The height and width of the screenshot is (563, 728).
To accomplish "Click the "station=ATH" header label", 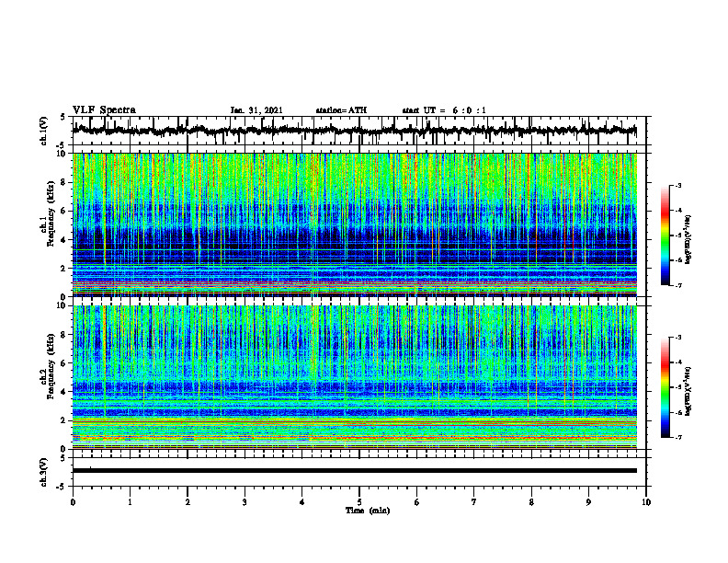I will tap(341, 110).
